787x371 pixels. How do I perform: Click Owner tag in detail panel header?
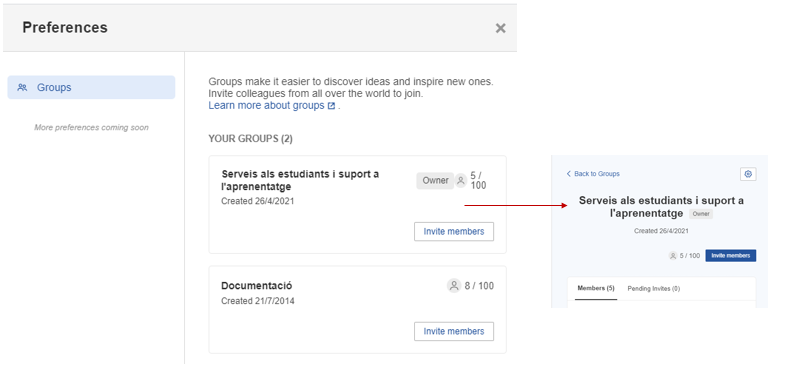pos(701,214)
